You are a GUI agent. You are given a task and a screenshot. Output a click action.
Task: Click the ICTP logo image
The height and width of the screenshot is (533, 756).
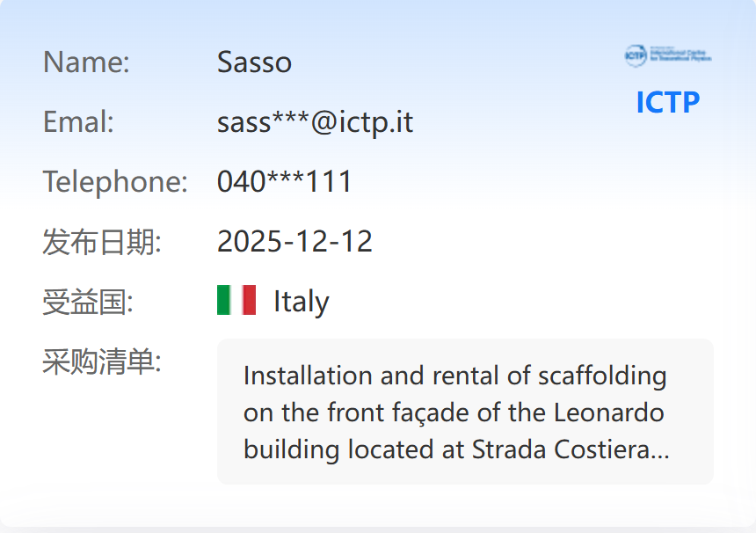click(668, 55)
